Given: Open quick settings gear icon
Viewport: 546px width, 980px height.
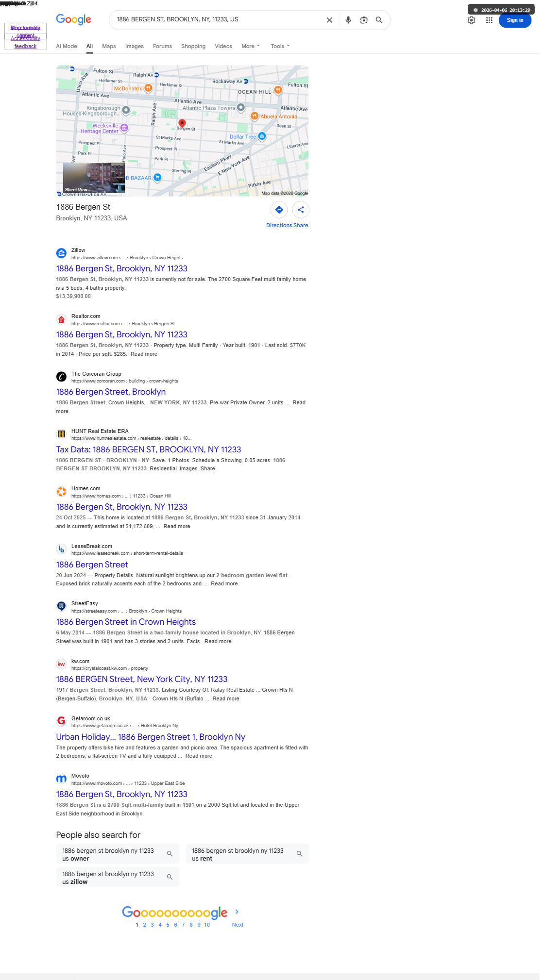Looking at the screenshot, I should click(x=471, y=20).
